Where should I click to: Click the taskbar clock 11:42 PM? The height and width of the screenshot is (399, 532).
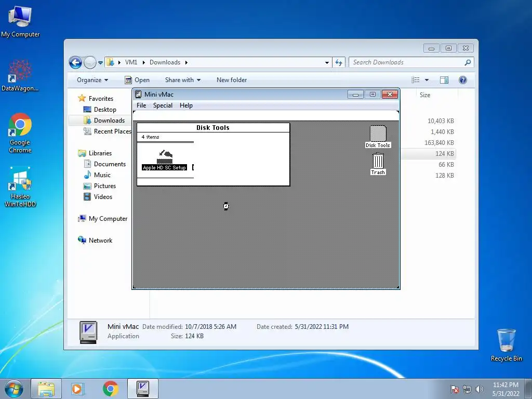(506, 385)
